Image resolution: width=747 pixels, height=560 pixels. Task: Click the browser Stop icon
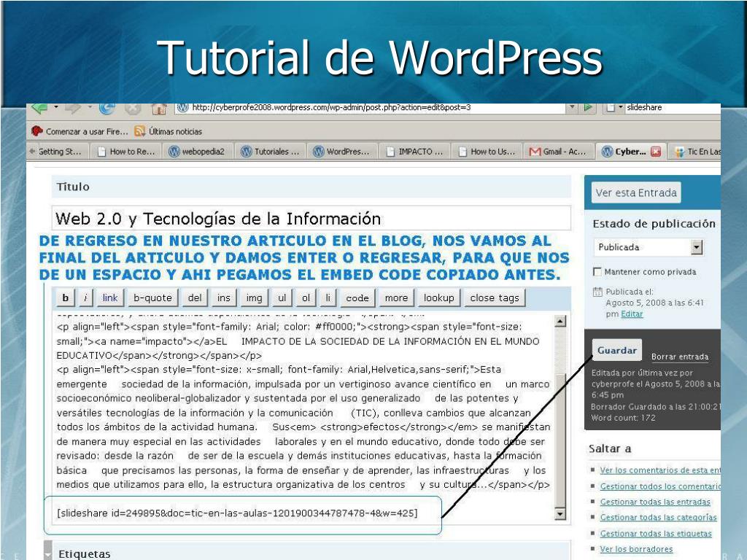pos(133,109)
